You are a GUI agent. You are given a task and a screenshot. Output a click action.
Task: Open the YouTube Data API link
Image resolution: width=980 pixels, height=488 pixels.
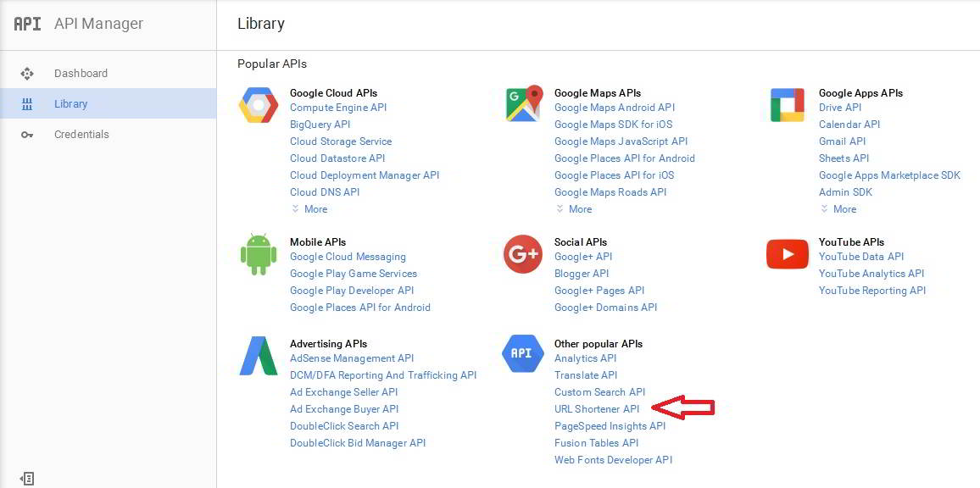pyautogui.click(x=861, y=257)
